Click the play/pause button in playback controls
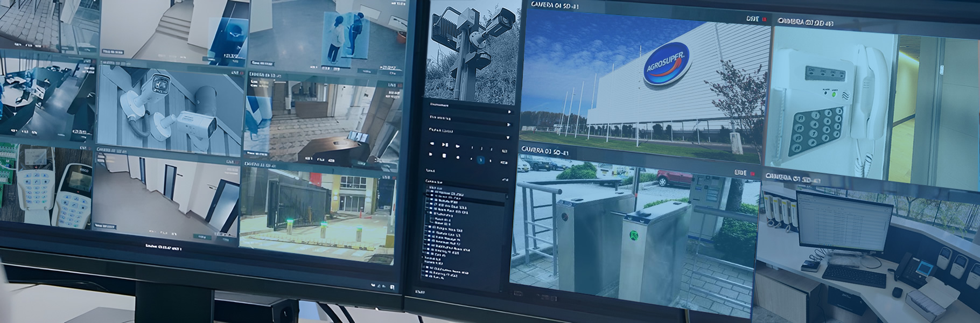Image resolution: width=980 pixels, height=323 pixels. 445,145
